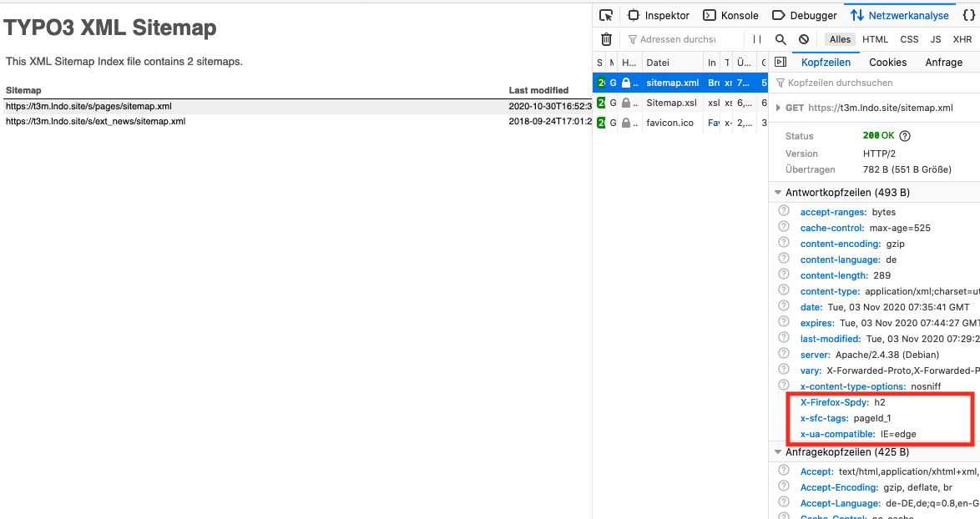Image resolution: width=980 pixels, height=519 pixels.
Task: Open help icon for Accept-Language header
Action: pos(784,501)
